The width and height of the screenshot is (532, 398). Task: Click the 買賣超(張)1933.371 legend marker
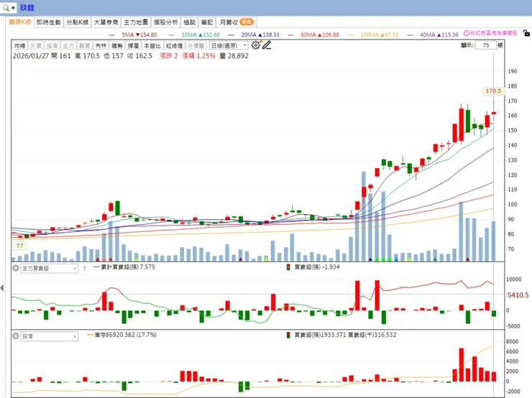point(288,335)
